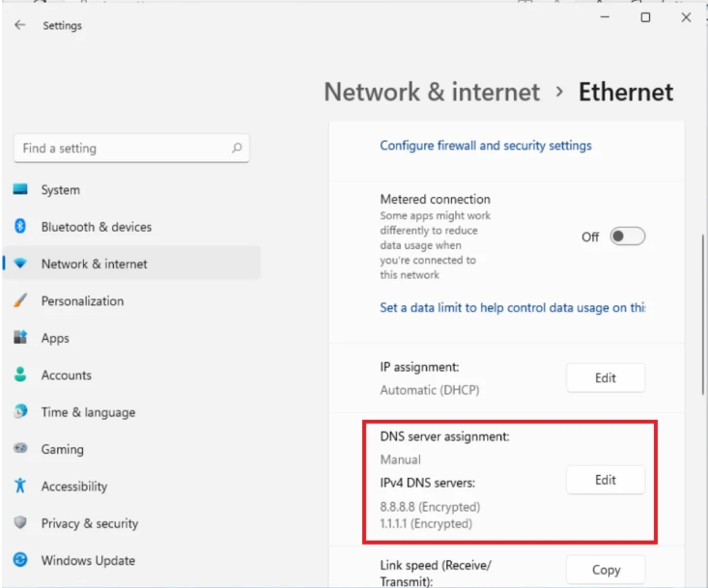Open the Network & internet menu item
Viewport: 708px width, 588px height.
(94, 264)
